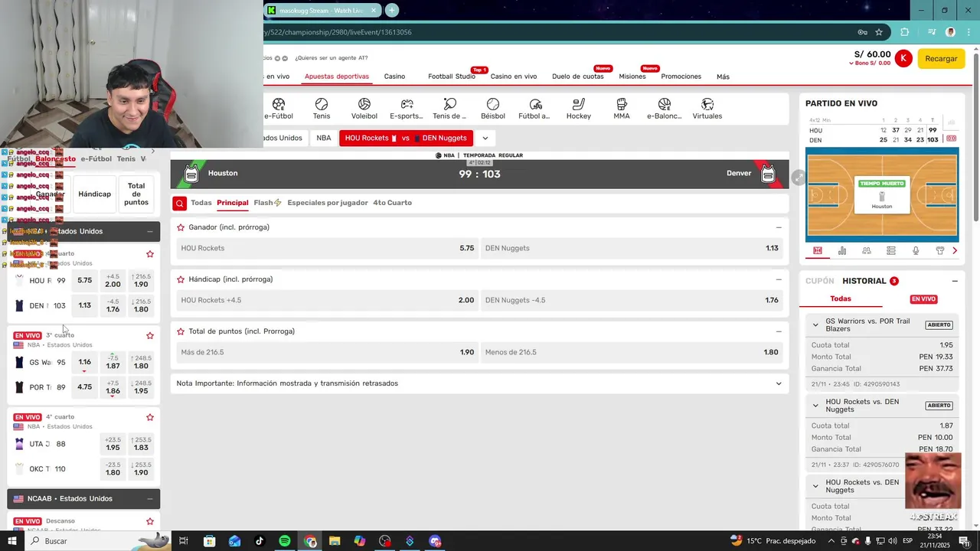Collapse the NBA Estados Unidos sidebar section

[150, 231]
